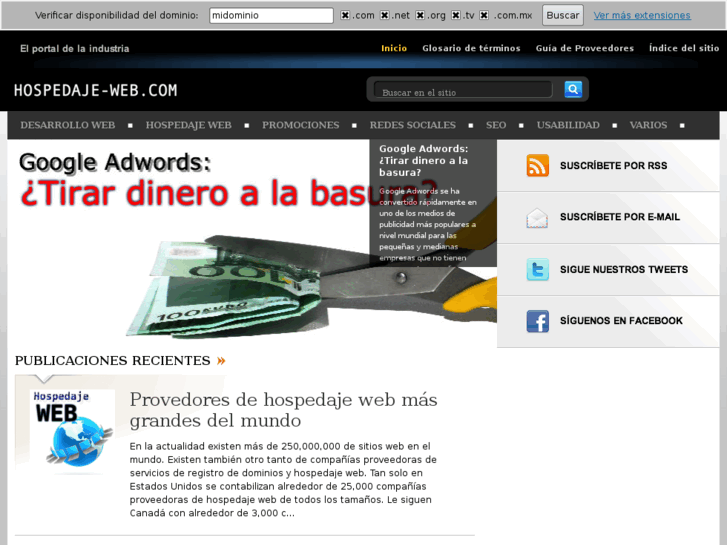Click Suscríbete por E-mail text
The height and width of the screenshot is (545, 727).
tap(620, 217)
